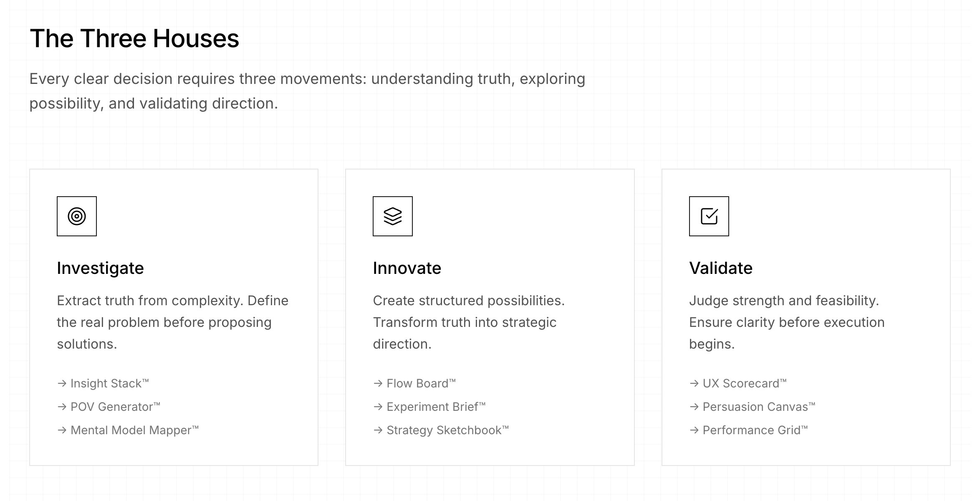Click the Performance Grid link
Screen dimensions: 980x501
pyautogui.click(x=755, y=430)
